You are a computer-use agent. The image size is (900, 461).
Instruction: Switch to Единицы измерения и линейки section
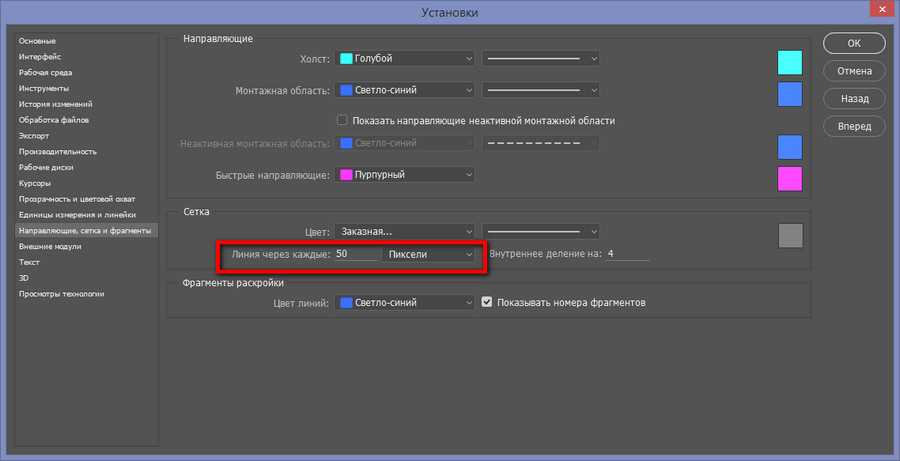[77, 215]
